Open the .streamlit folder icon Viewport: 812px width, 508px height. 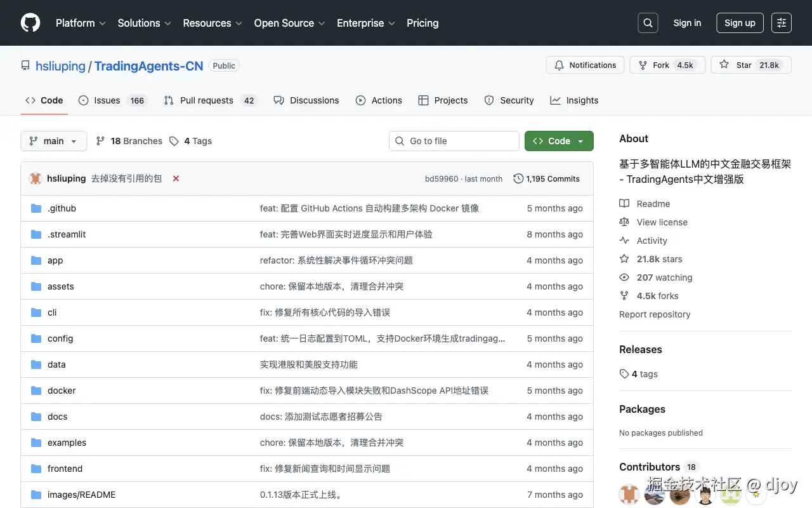tap(36, 234)
